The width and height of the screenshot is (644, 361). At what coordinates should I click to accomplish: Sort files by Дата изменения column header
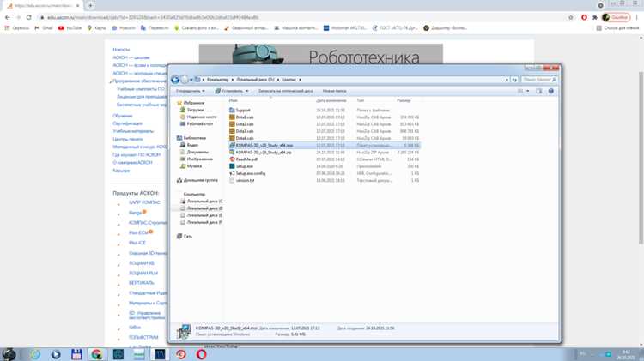(331, 100)
